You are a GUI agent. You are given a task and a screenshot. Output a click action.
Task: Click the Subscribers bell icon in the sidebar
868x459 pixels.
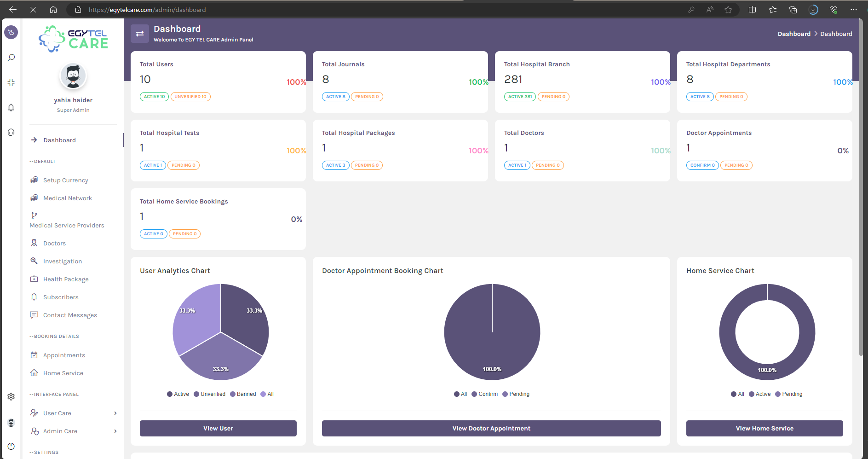click(x=34, y=297)
